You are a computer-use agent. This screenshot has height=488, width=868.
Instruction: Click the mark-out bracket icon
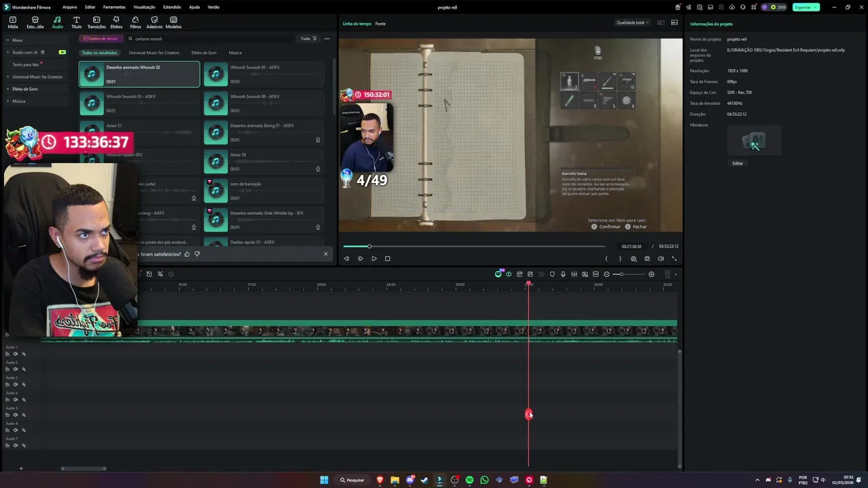(x=620, y=258)
